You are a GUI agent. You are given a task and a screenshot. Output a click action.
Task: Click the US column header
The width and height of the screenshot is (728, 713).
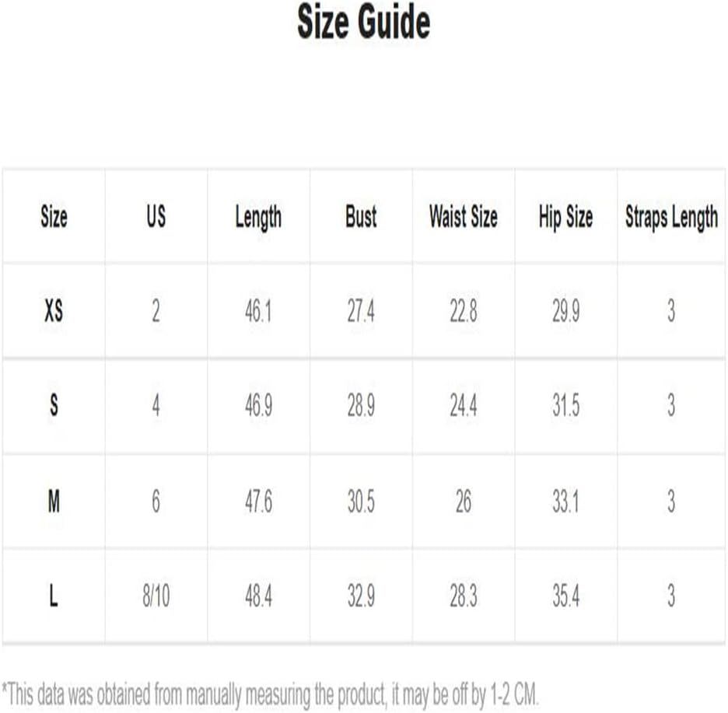click(x=156, y=217)
